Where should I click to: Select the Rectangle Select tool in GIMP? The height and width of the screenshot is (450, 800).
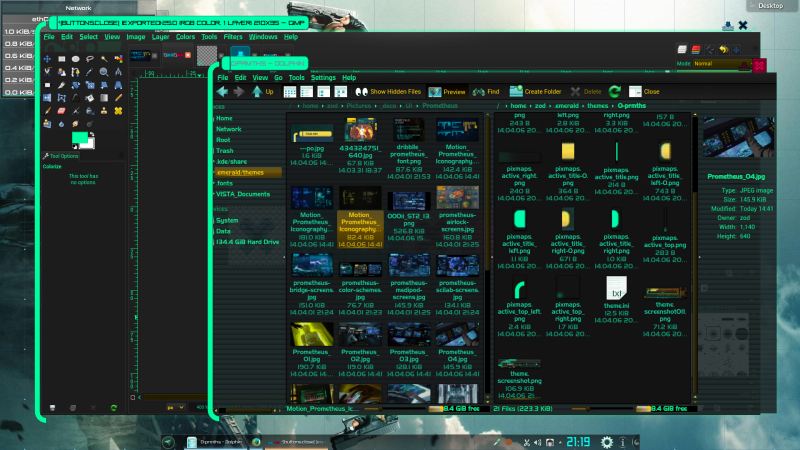click(62, 59)
